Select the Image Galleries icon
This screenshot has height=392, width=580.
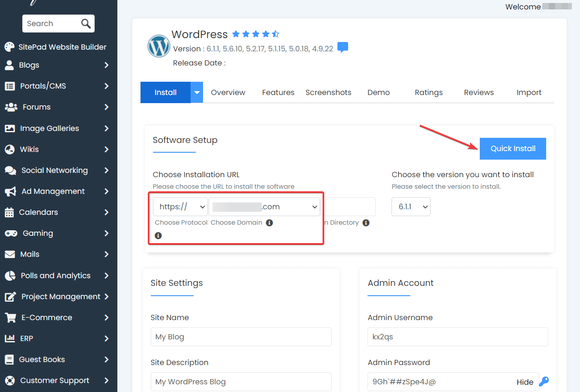pyautogui.click(x=9, y=128)
